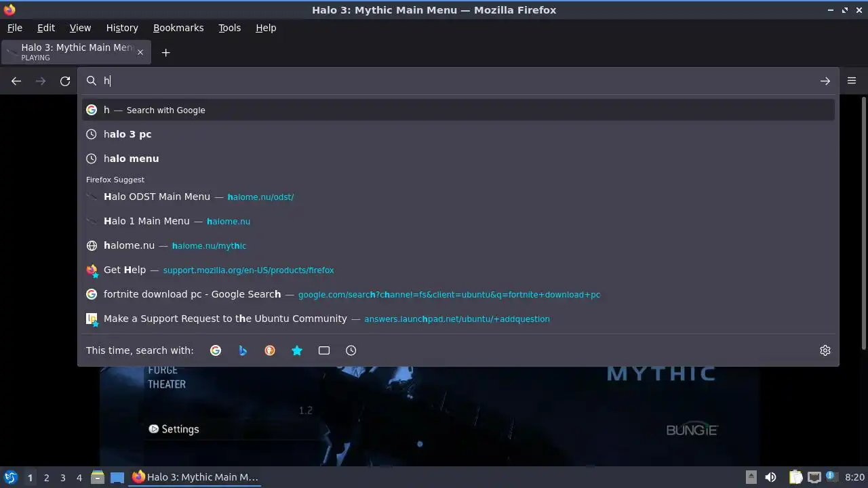Click the show desktop taskbar icon

[117, 477]
